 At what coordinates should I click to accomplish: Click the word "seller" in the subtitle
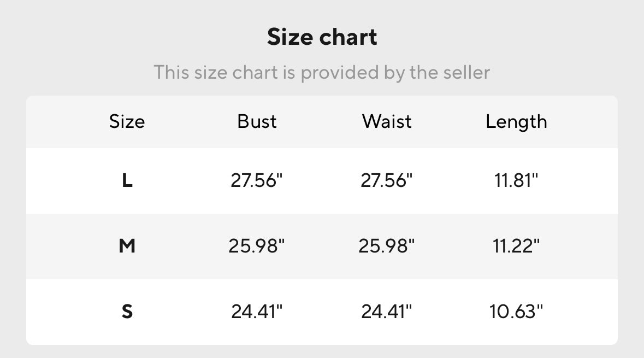pos(465,72)
